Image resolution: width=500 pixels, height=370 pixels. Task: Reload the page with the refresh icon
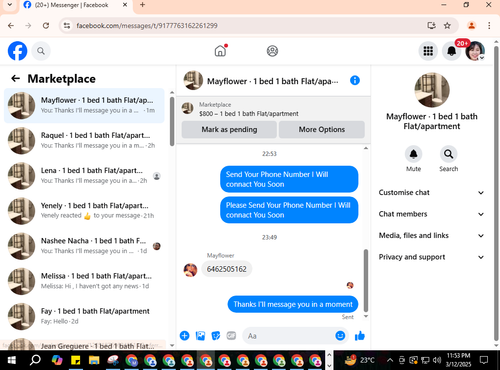tap(46, 26)
